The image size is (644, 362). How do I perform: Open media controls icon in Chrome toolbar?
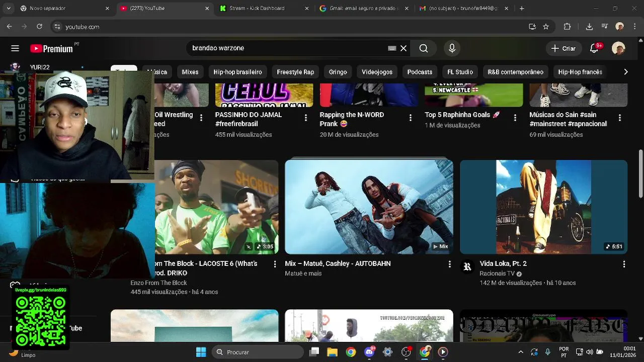click(x=605, y=27)
